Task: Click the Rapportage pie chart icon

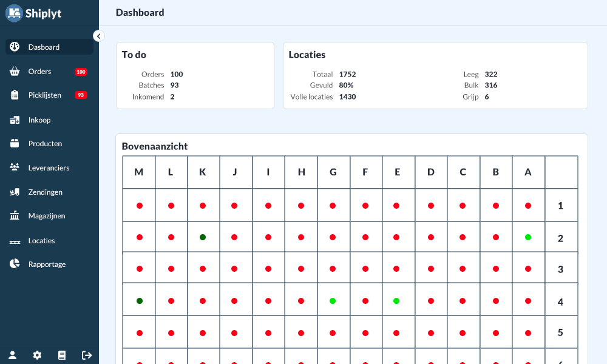Action: 15,265
